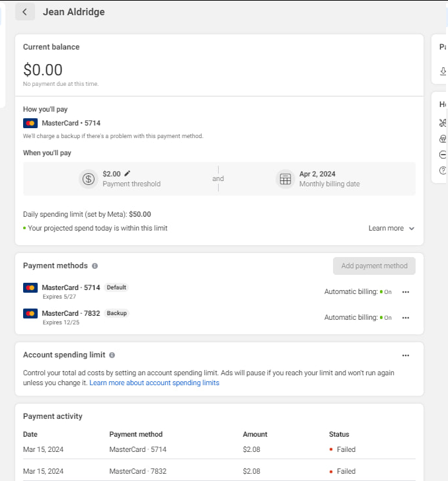Screen dimensions: 448x481
Task: Edit the $2.00 payment threshold pencil icon
Action: (128, 174)
